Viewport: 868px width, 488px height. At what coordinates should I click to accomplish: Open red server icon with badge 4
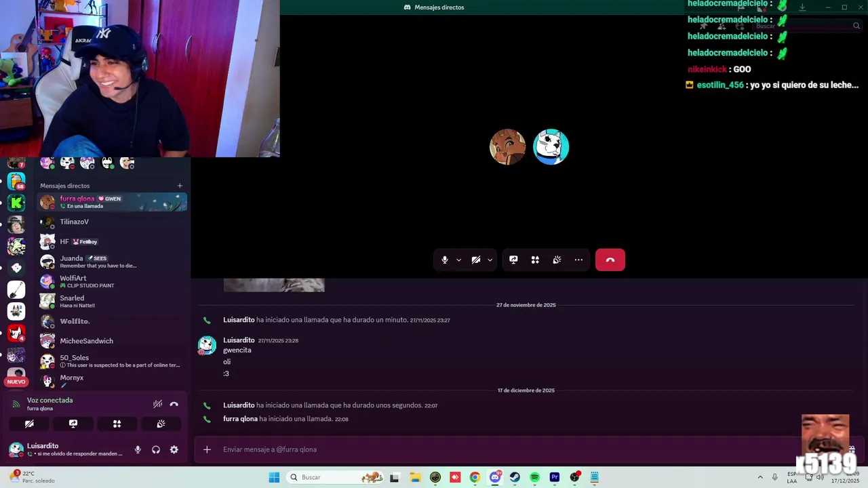[x=16, y=333]
